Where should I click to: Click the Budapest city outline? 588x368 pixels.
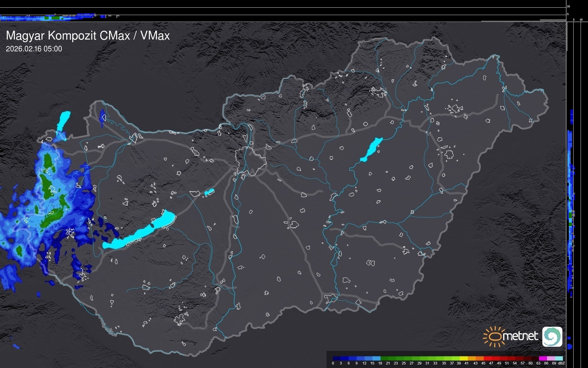251,161
